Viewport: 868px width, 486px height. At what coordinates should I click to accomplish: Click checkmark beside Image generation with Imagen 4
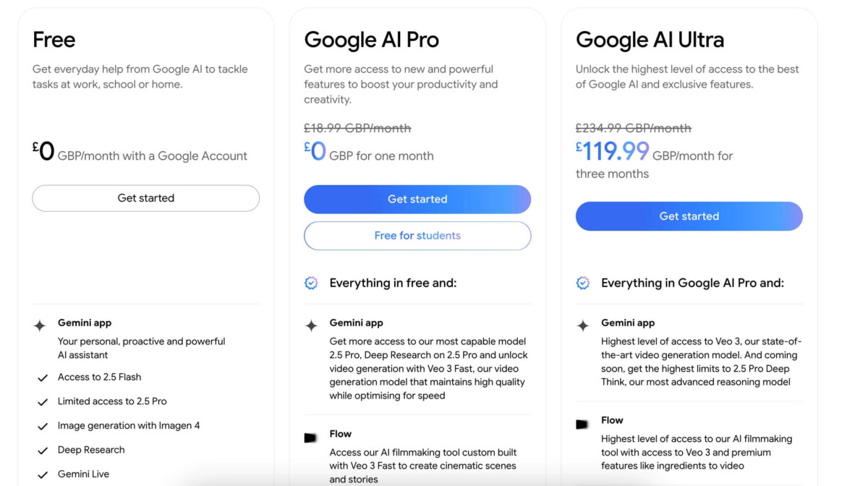click(x=43, y=427)
